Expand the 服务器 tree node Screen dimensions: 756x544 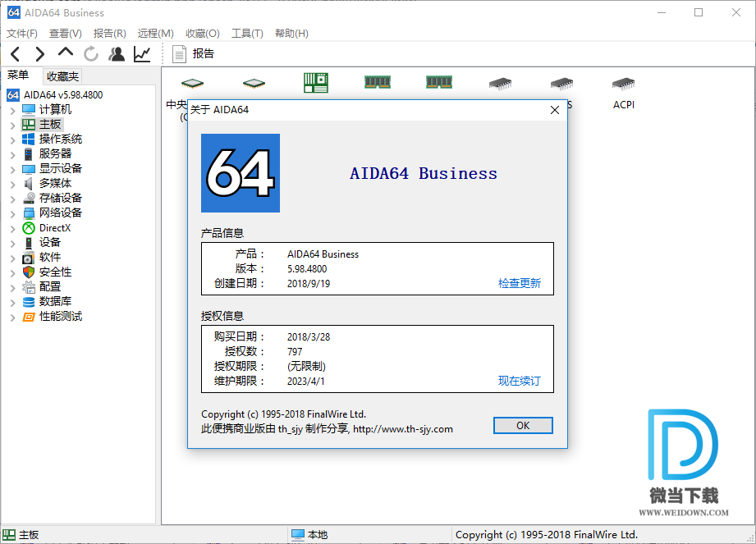click(x=12, y=155)
